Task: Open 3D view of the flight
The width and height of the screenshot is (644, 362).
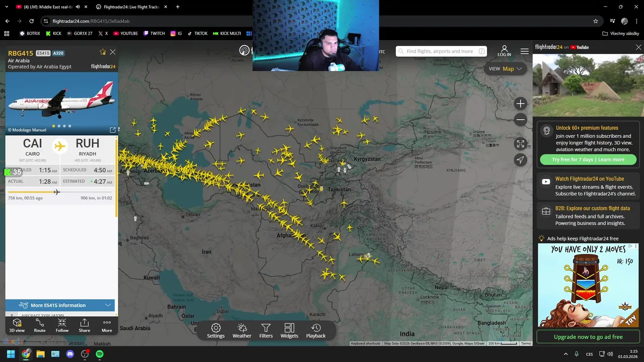Action: tap(17, 325)
